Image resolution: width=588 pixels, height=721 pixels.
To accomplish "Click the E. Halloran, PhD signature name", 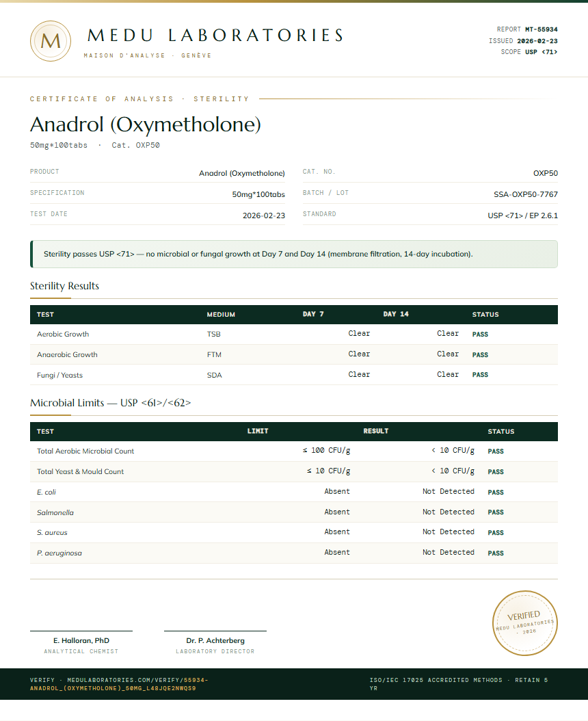I will (81, 640).
